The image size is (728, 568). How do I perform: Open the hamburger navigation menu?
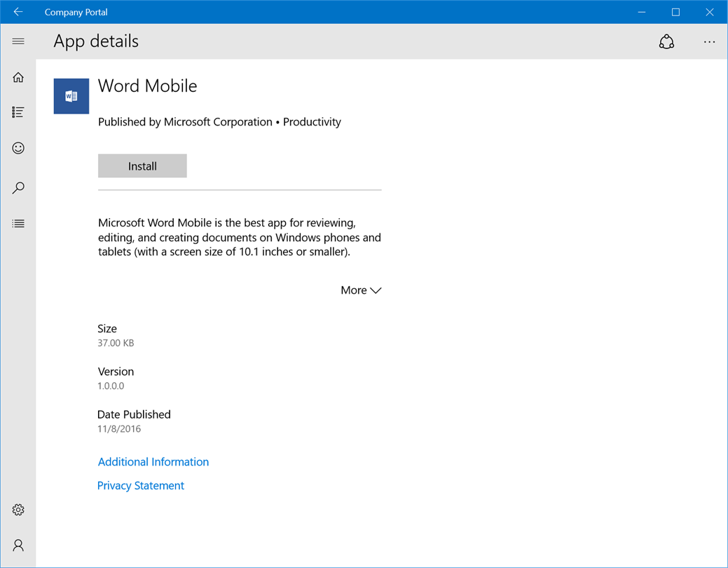point(18,41)
